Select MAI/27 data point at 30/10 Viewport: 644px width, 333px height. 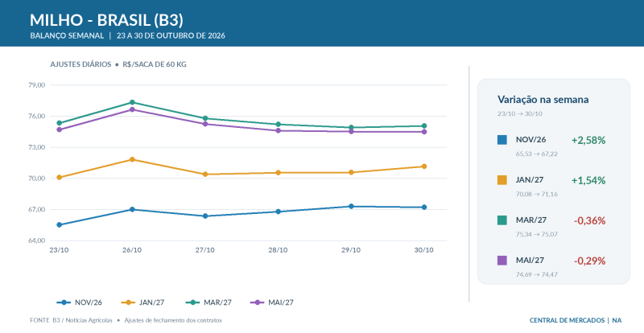coord(424,132)
